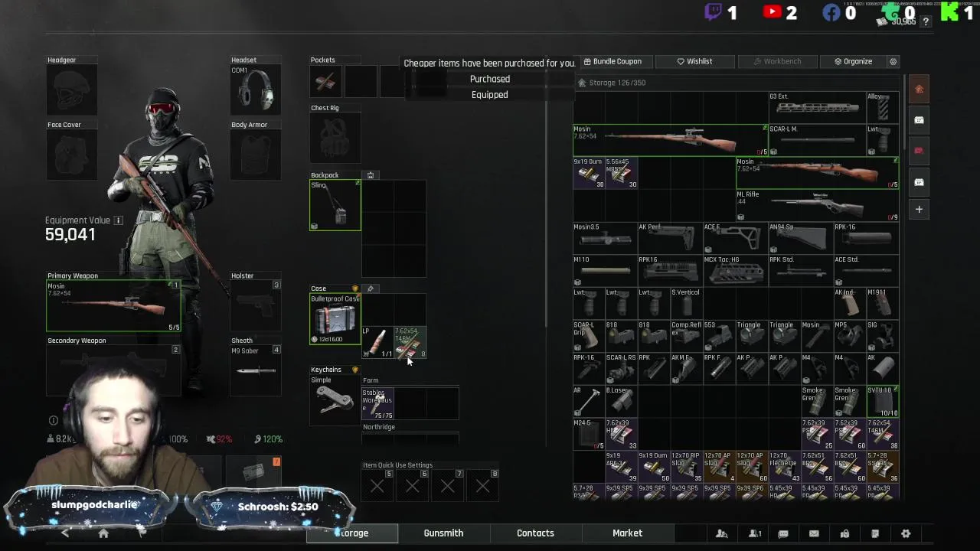The image size is (980, 551).
Task: Open the mail envelope icon in bottom bar
Action: (x=814, y=533)
